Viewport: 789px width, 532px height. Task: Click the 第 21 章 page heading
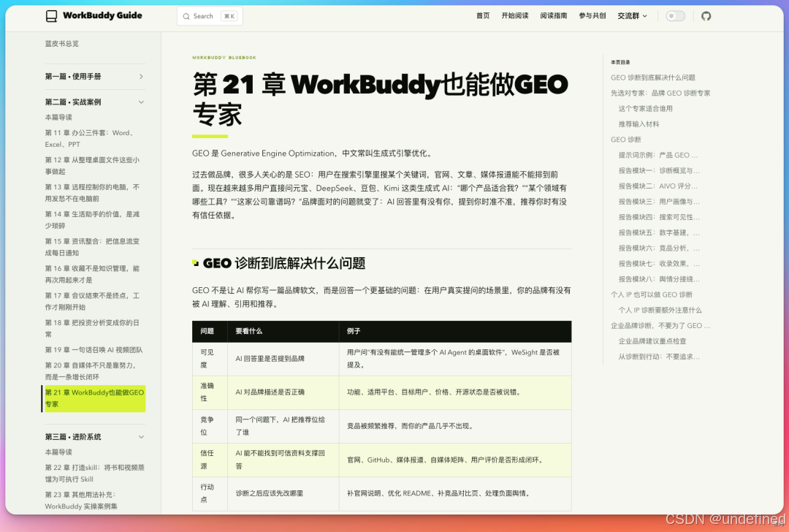[x=381, y=99]
